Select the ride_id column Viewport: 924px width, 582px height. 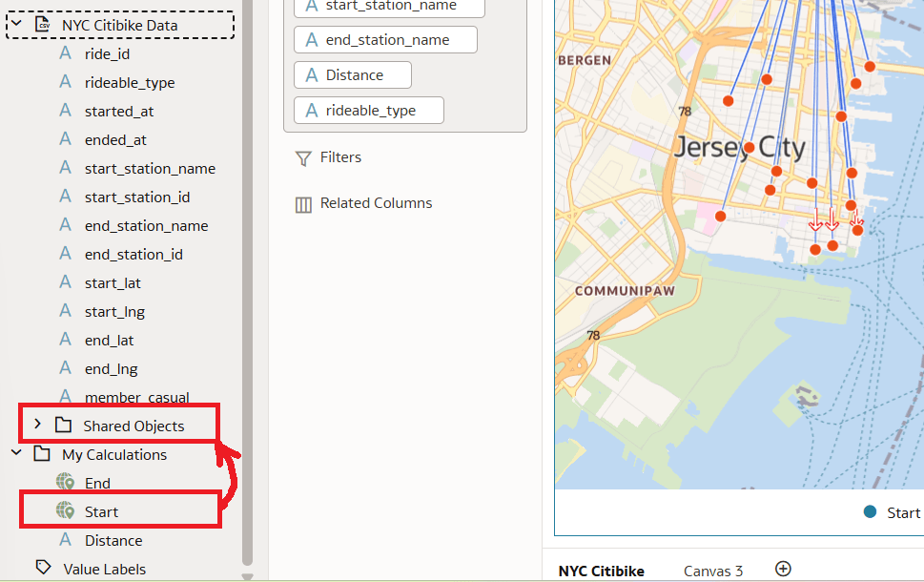107,54
